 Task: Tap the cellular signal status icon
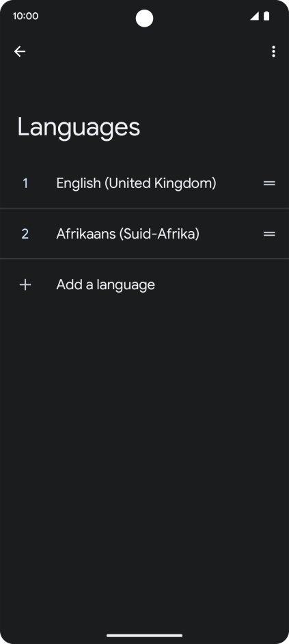pyautogui.click(x=255, y=16)
